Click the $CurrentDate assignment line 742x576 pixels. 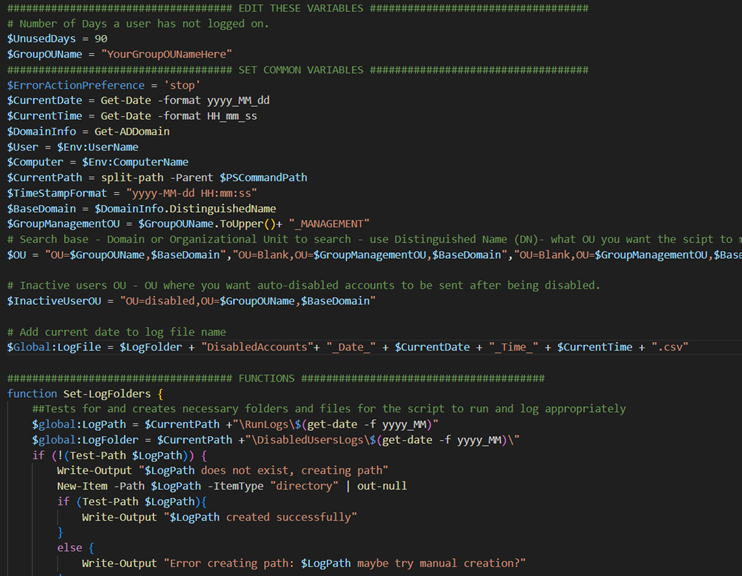click(x=138, y=100)
